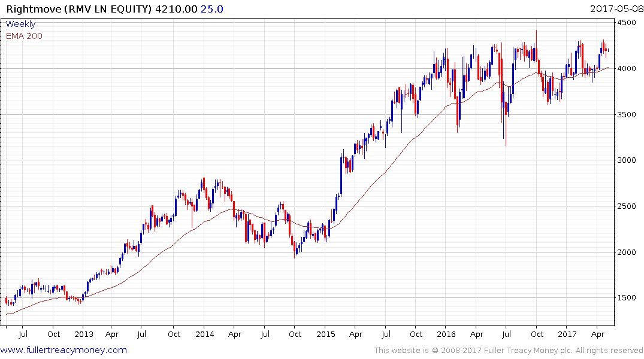Viewport: 644px width, 359px height.
Task: Click the blue 25.0 change value
Action: click(212, 9)
